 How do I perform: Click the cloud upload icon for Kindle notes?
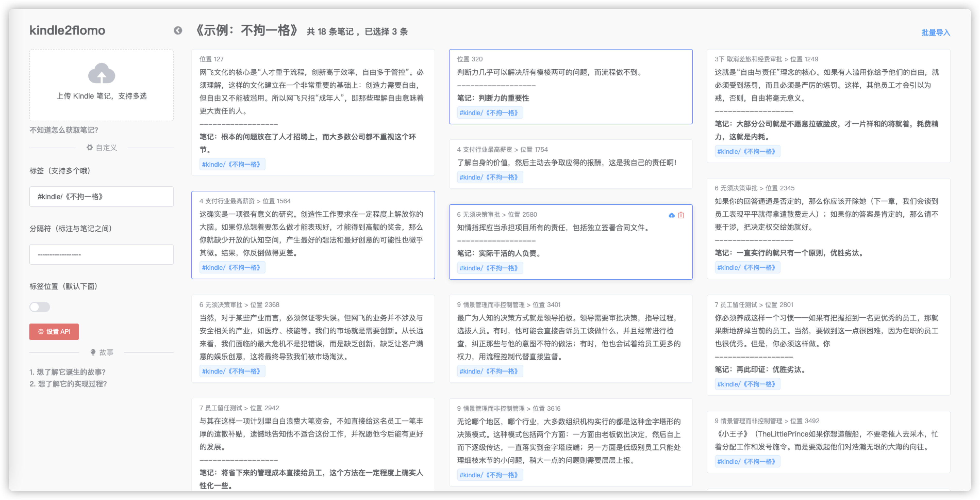point(101,73)
